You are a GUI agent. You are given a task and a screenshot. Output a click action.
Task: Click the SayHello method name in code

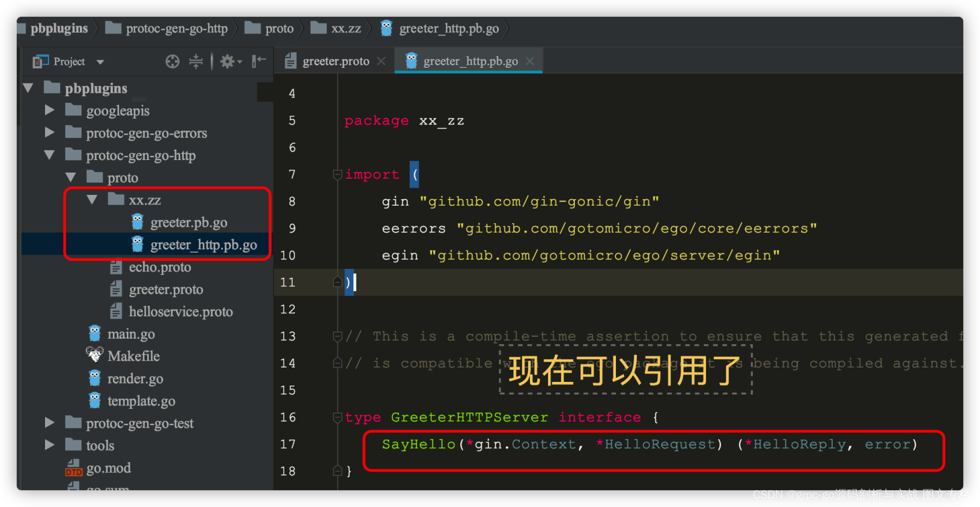click(419, 444)
